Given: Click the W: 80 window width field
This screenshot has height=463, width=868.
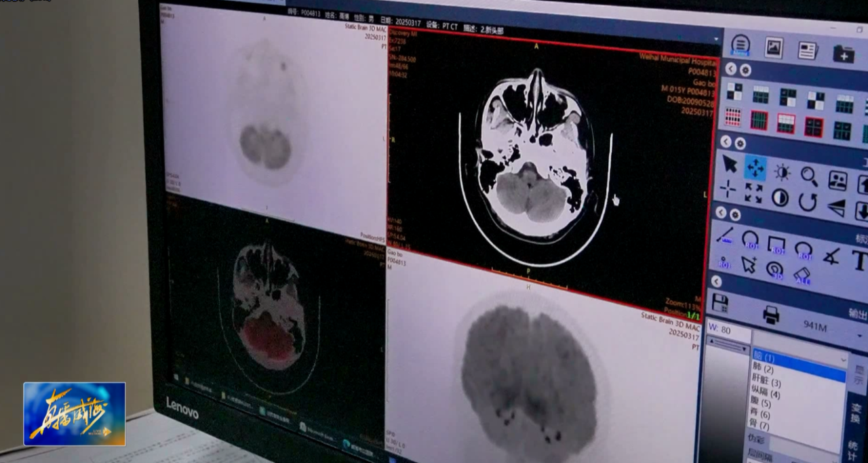Looking at the screenshot, I should click(728, 331).
